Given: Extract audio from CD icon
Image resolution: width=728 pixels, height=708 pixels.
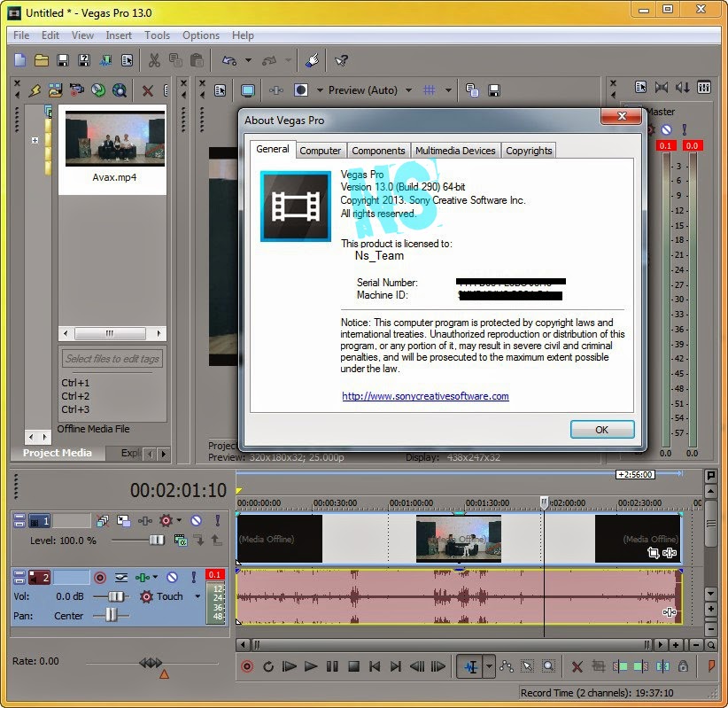Looking at the screenshot, I should [x=98, y=90].
